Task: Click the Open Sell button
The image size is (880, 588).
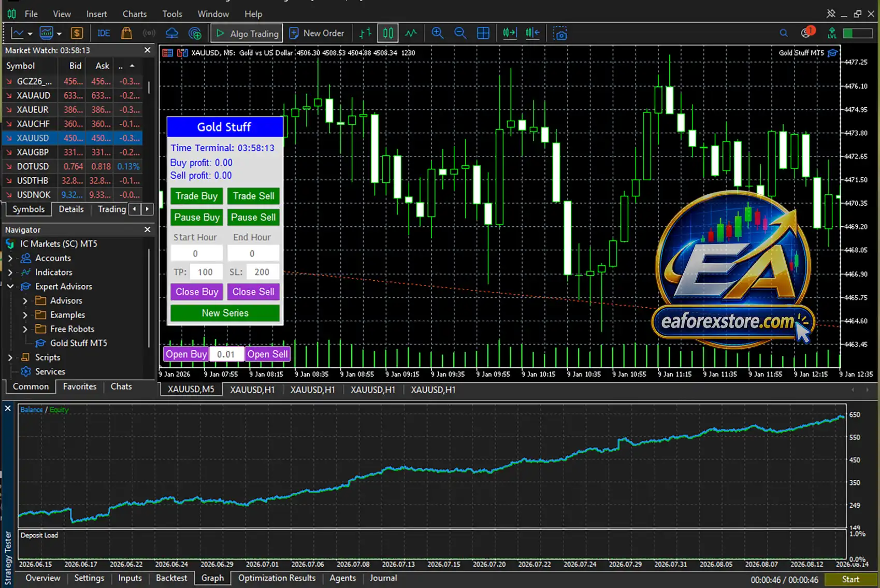Action: (267, 354)
